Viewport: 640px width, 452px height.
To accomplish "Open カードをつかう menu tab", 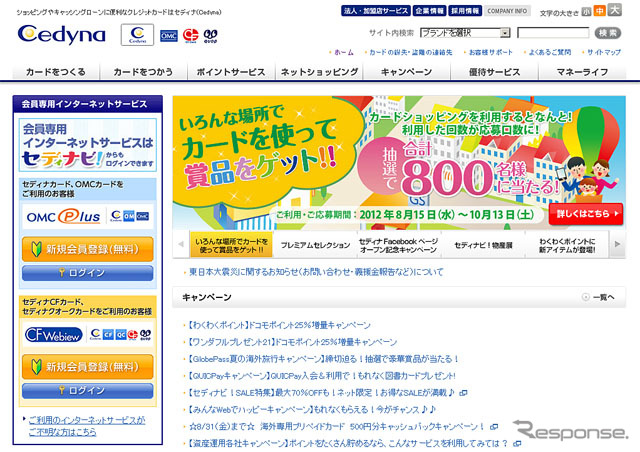I will (143, 72).
